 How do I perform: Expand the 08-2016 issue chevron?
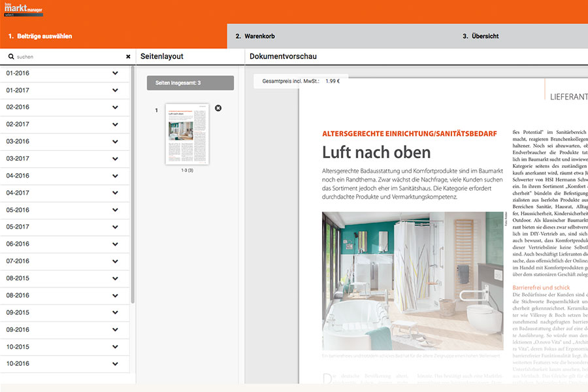(x=115, y=295)
